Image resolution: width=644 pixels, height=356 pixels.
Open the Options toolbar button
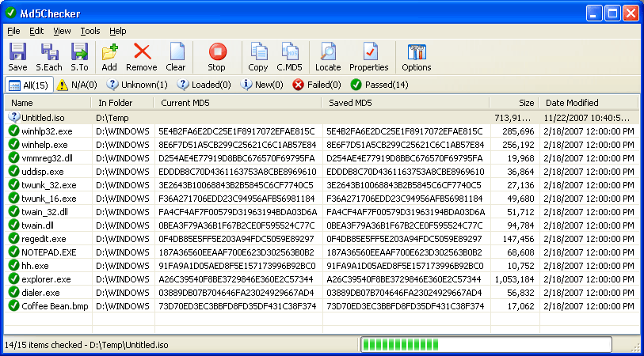click(x=417, y=58)
